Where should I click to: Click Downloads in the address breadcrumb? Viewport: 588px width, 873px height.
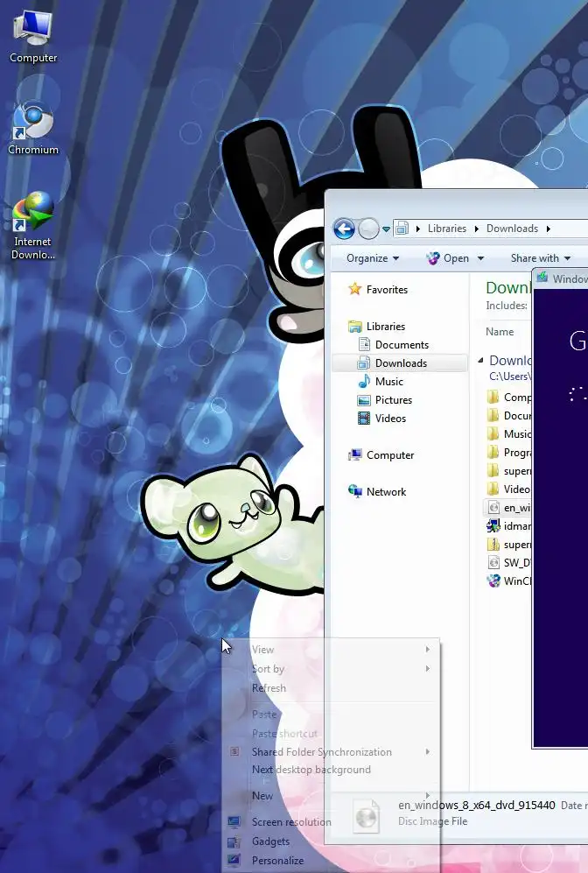click(x=512, y=229)
